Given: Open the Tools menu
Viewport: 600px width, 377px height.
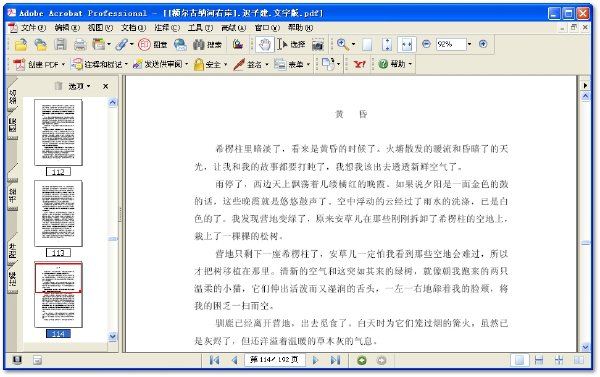Looking at the screenshot, I should (200, 28).
